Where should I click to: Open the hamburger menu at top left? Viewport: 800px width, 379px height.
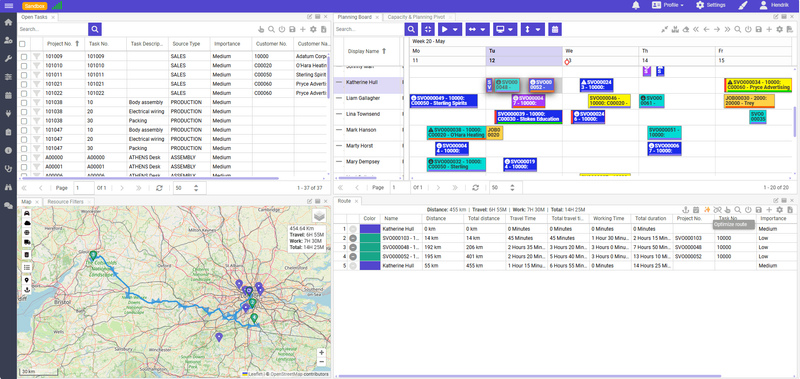8,6
